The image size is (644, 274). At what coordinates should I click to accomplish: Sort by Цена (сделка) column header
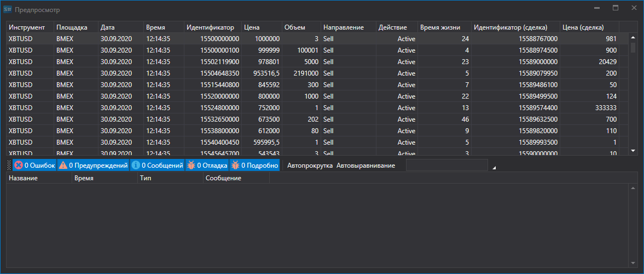[589, 27]
